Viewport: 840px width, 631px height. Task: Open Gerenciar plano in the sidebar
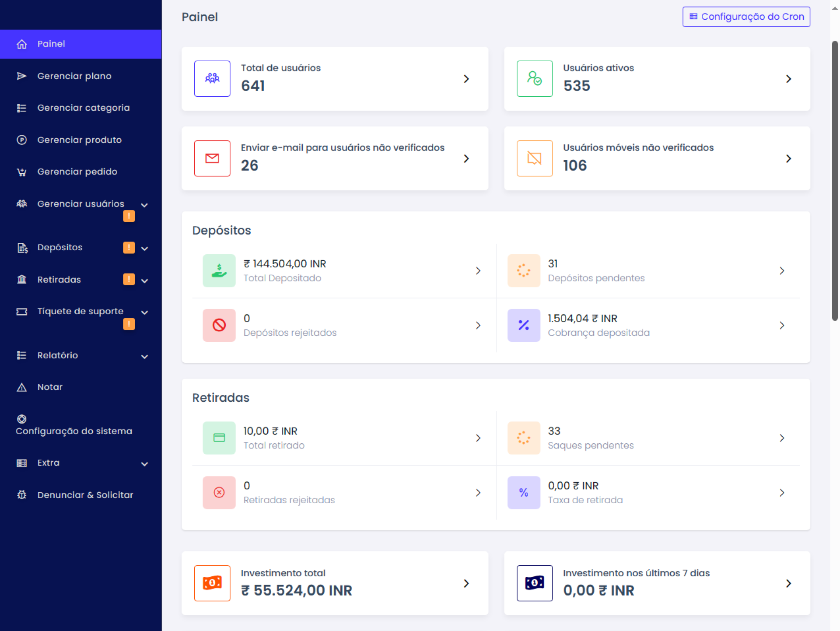coord(74,76)
